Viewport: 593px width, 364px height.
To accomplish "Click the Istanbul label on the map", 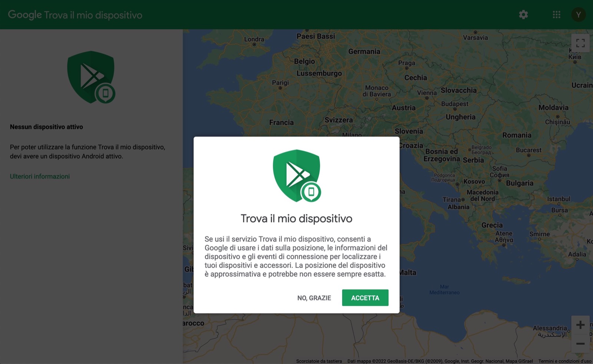I will (x=559, y=199).
